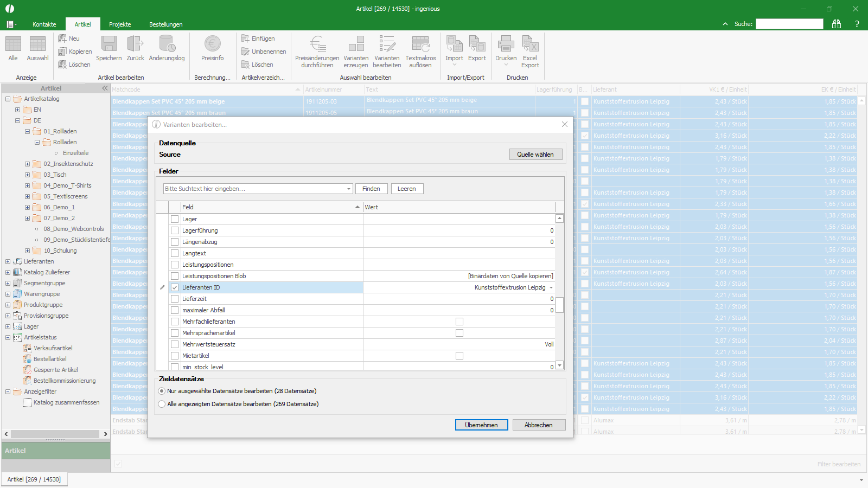The height and width of the screenshot is (488, 868).
Task: Open the Bestellungen ribbon tab
Action: coord(166,24)
